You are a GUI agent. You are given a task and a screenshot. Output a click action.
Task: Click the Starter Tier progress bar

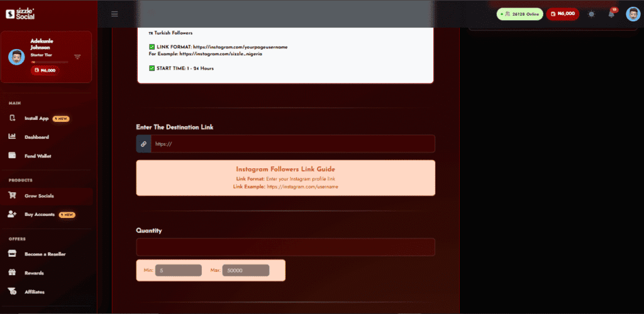coord(49,62)
